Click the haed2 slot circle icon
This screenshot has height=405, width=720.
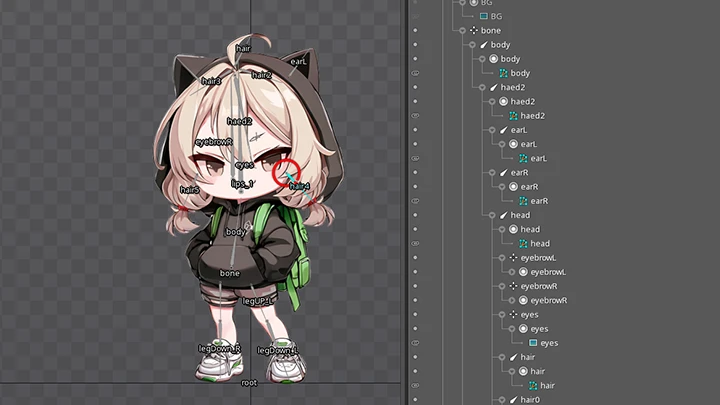pyautogui.click(x=504, y=101)
